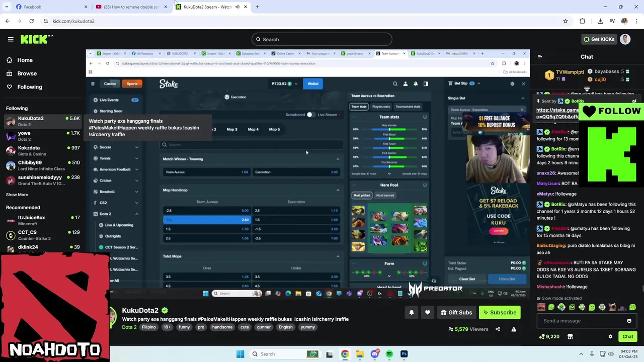Select the KukuDota2 Stream browser tab
The image size is (644, 362).
[x=211, y=7]
